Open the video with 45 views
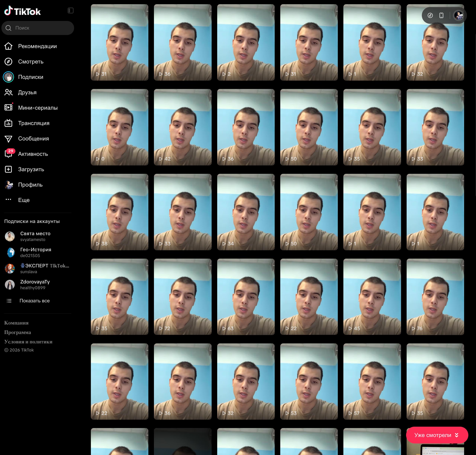The image size is (476, 455). 372,297
